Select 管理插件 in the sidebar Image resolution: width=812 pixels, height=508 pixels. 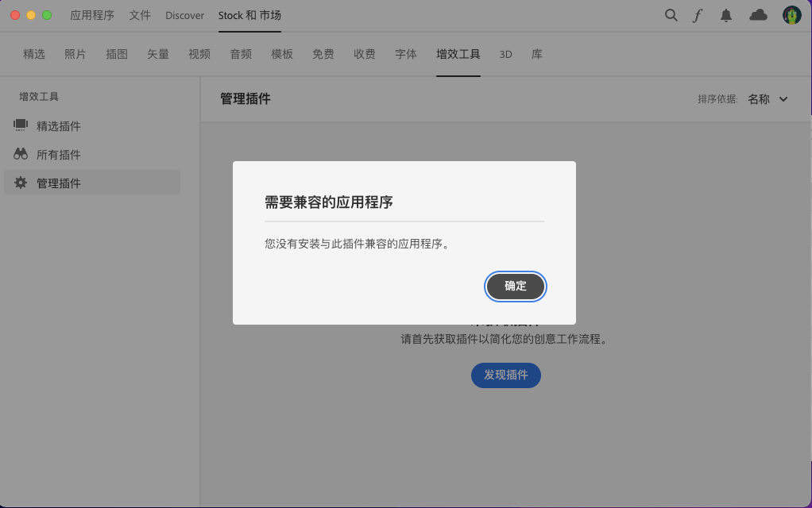pos(92,183)
